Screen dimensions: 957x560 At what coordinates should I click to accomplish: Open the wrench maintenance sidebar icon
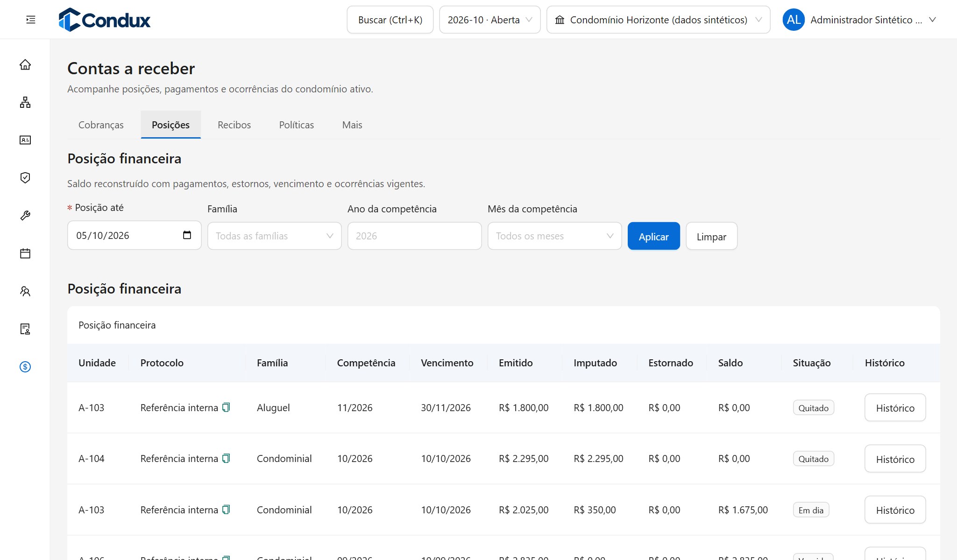coord(25,216)
